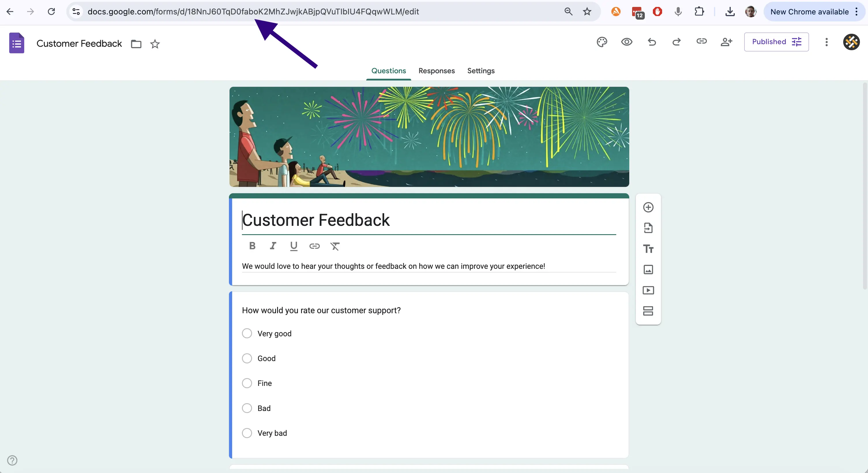Open the form's more options menu
Viewport: 868px width, 473px height.
826,42
